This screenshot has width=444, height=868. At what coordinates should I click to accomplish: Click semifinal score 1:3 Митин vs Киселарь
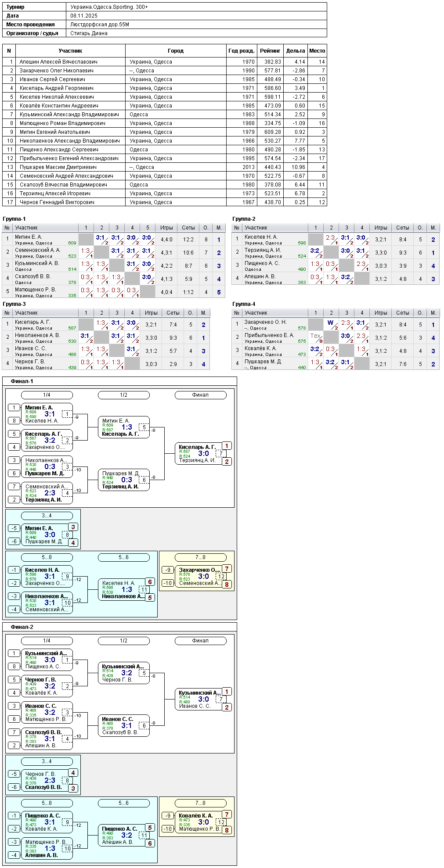(126, 427)
